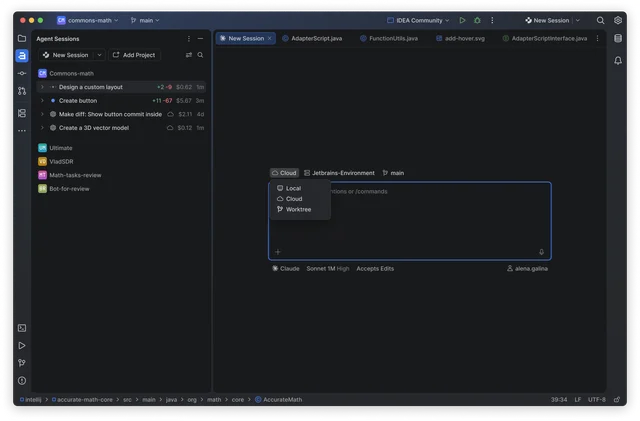
Task: Open Notifications bell
Action: [618, 60]
